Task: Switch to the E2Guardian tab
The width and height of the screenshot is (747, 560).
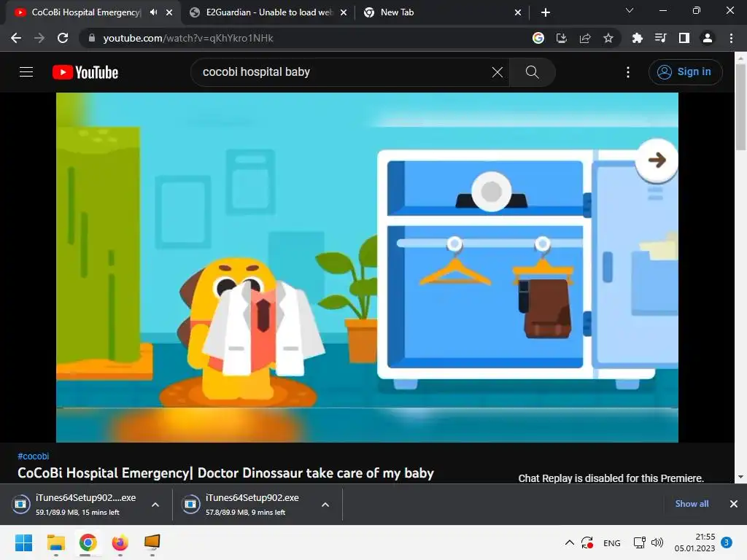Action: pyautogui.click(x=269, y=12)
